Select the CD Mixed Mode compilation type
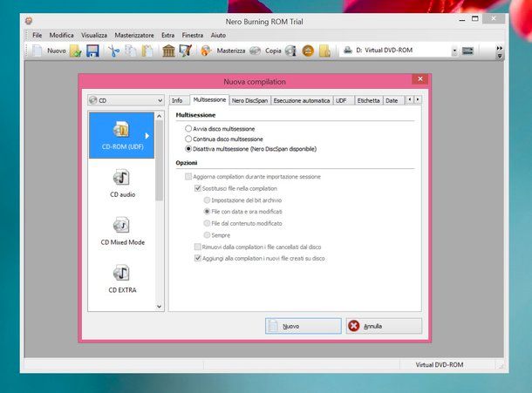This screenshot has width=532, height=393. (x=122, y=231)
